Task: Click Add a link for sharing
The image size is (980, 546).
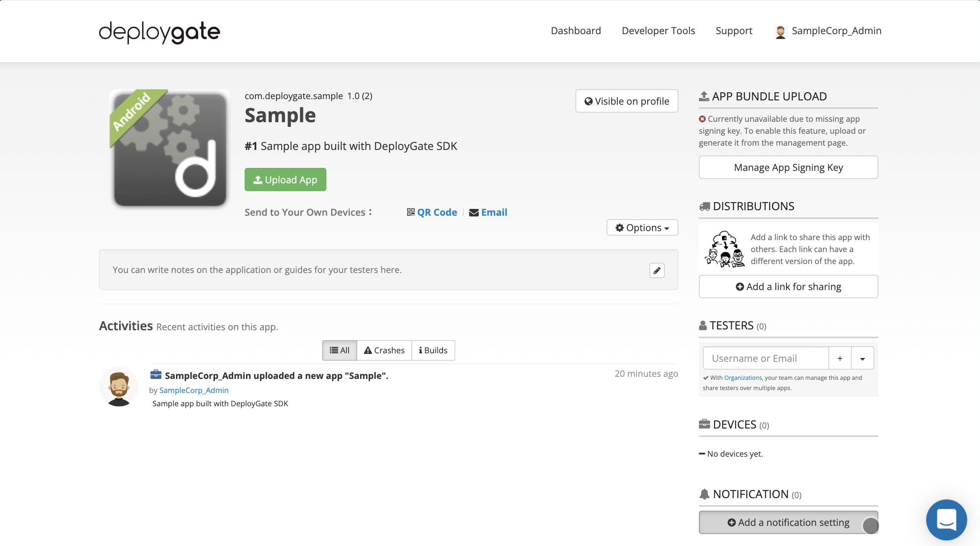Action: (x=788, y=287)
